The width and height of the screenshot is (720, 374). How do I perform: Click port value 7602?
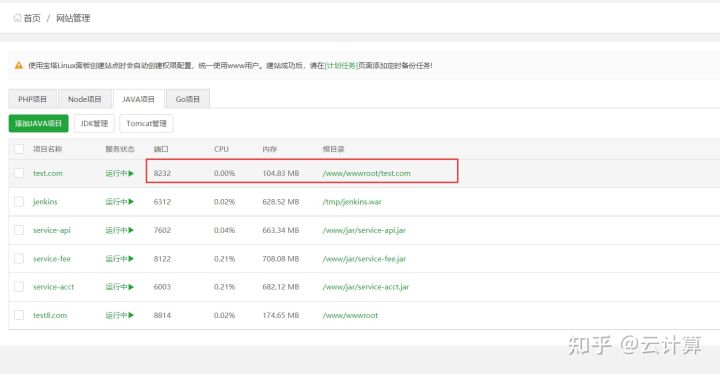tap(162, 230)
